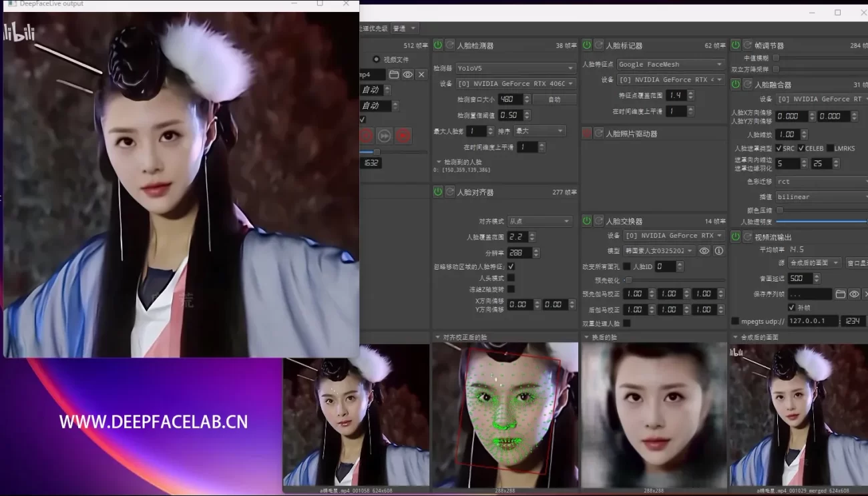Clear video file path with X icon
Image resolution: width=868 pixels, height=496 pixels.
[421, 75]
